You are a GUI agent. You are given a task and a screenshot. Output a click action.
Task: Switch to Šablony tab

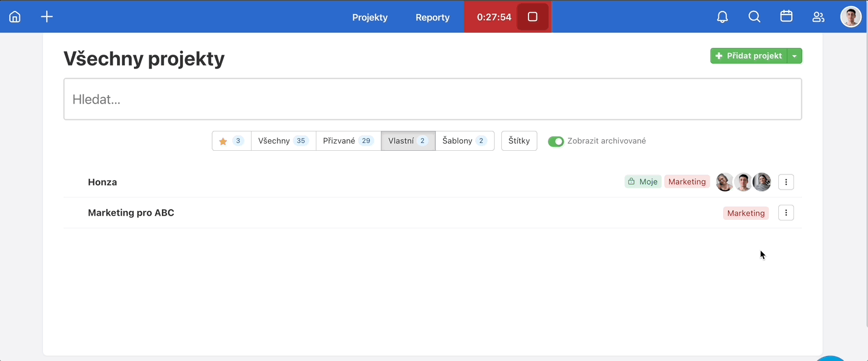click(x=464, y=141)
